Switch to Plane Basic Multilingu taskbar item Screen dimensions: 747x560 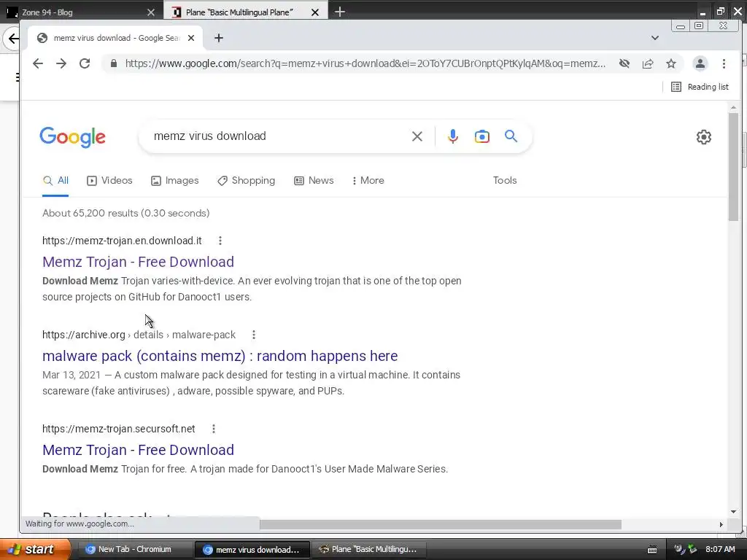pyautogui.click(x=368, y=549)
